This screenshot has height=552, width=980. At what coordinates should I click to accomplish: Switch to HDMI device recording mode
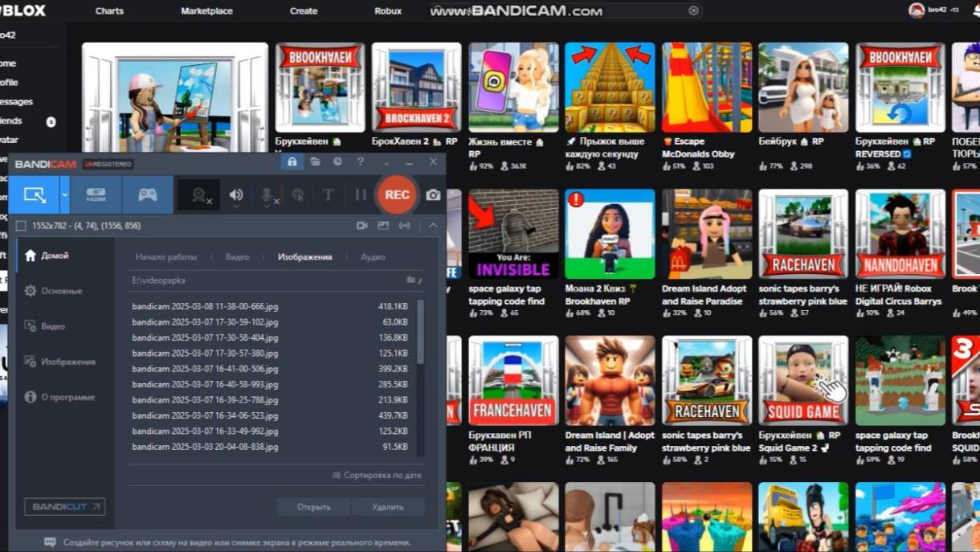coord(96,194)
